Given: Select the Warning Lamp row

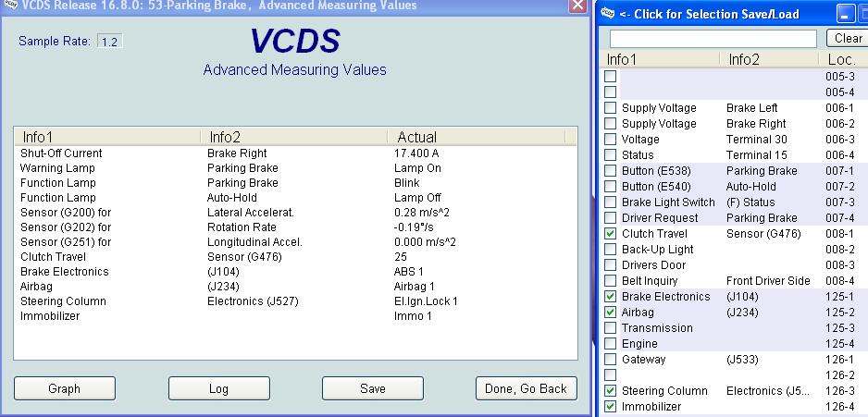Looking at the screenshot, I should 295,168.
